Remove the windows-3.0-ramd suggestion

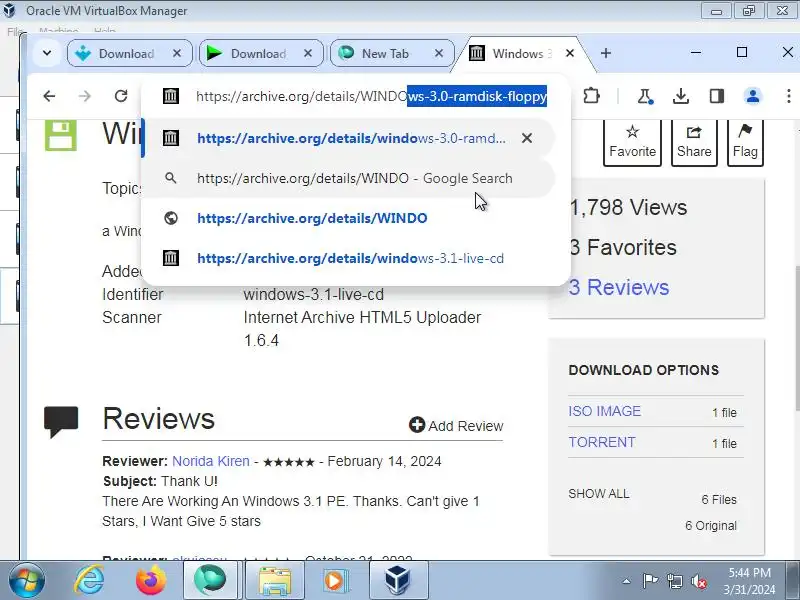(527, 138)
